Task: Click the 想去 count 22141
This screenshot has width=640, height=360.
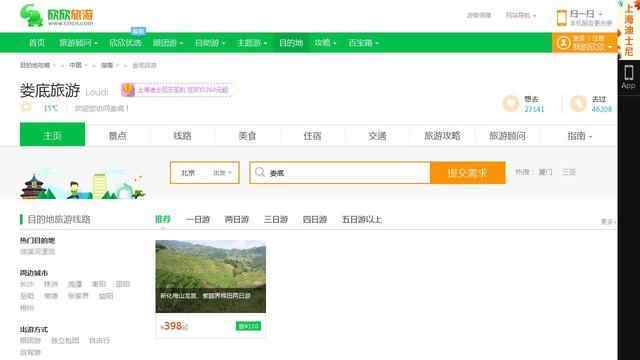Action: tap(534, 109)
